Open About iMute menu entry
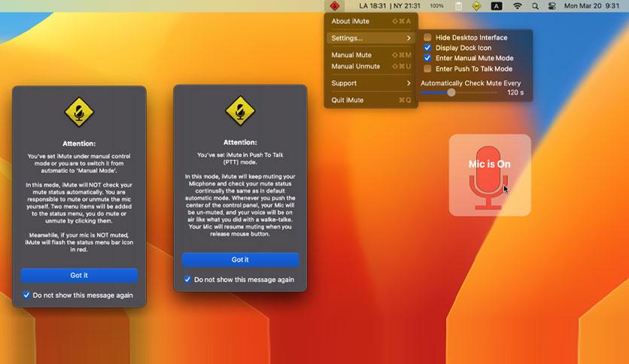This screenshot has width=629, height=364. coord(371,21)
